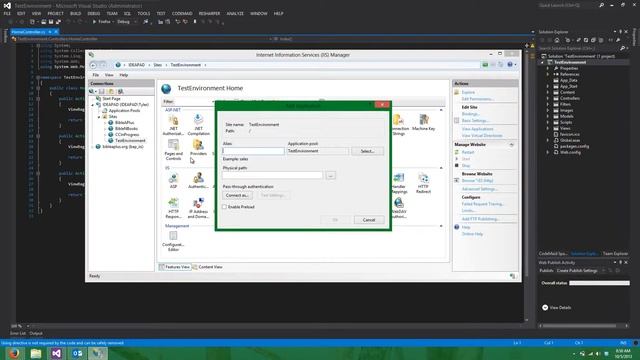Viewport: 640px width, 360px height.
Task: Open the TOOLS menu in Visual Studio
Action: point(144,13)
